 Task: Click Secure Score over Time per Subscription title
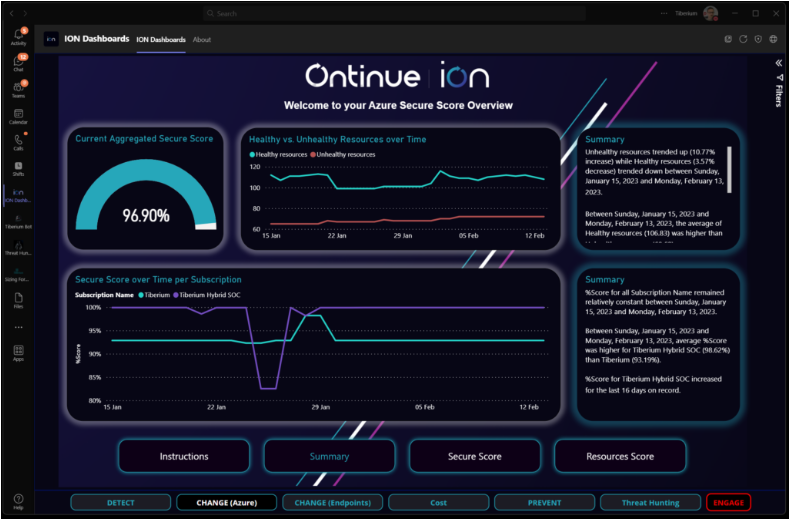pyautogui.click(x=158, y=280)
